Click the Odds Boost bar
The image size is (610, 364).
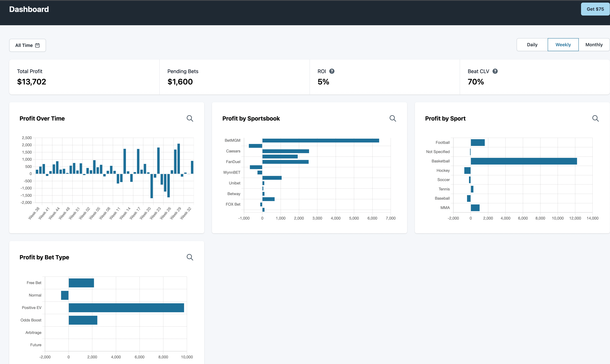click(x=83, y=320)
